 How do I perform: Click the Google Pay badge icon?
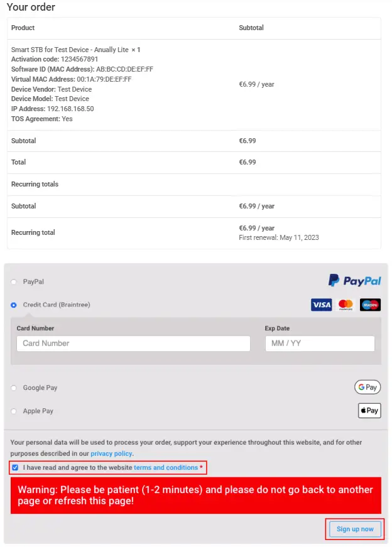pos(367,387)
